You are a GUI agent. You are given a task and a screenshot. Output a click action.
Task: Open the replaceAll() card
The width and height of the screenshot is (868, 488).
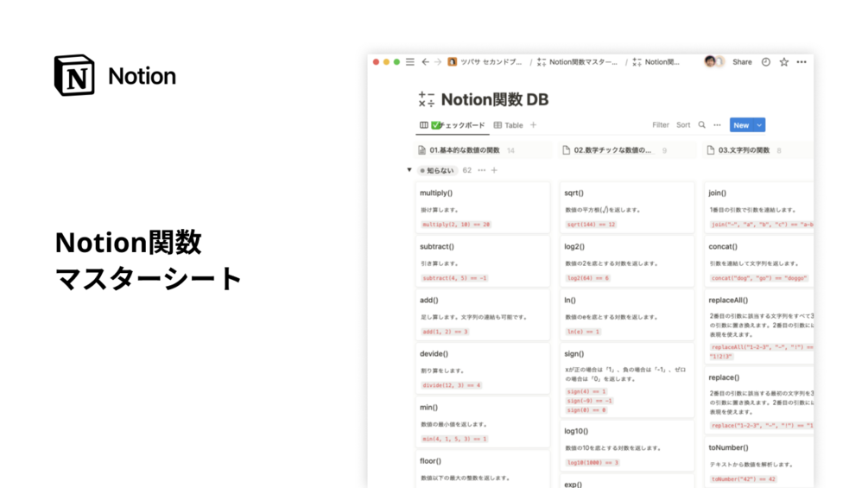759,327
